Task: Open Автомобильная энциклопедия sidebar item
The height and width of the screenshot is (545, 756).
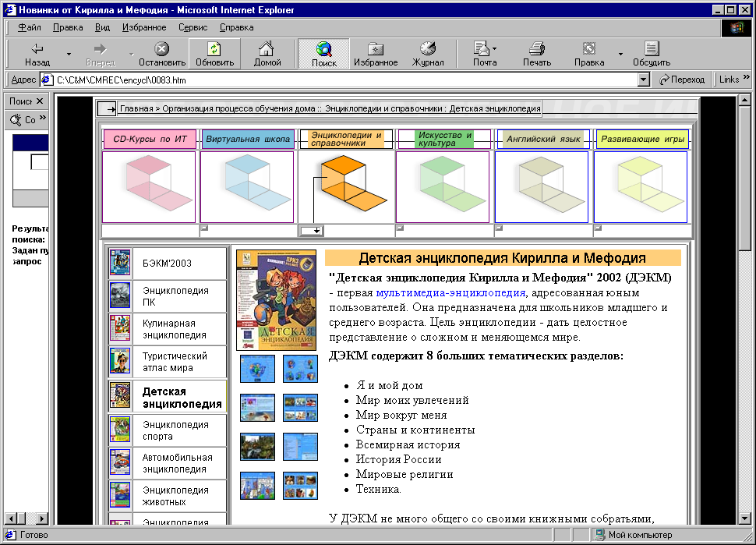Action: pos(179,463)
